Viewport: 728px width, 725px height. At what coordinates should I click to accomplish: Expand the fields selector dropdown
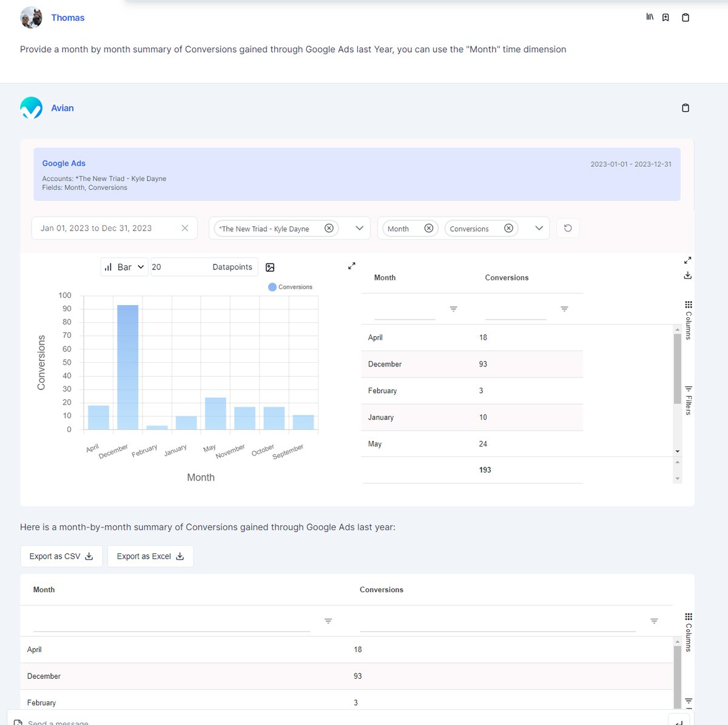click(x=539, y=228)
